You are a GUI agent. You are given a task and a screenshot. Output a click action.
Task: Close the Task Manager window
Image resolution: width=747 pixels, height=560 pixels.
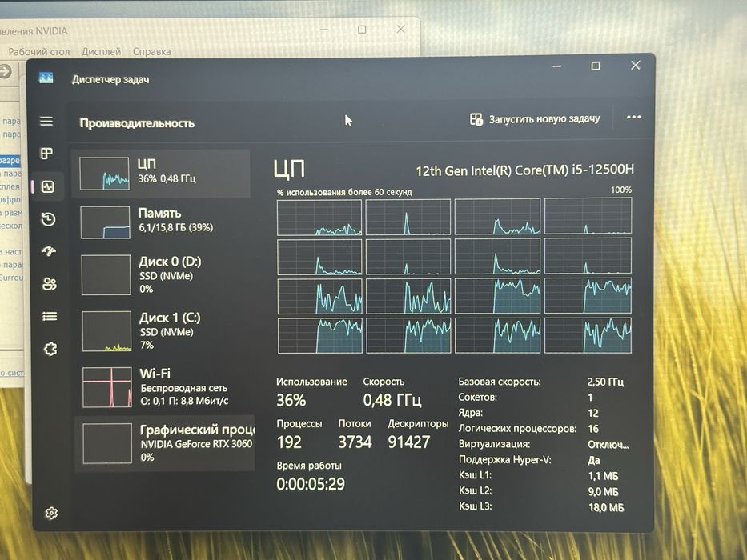point(636,66)
